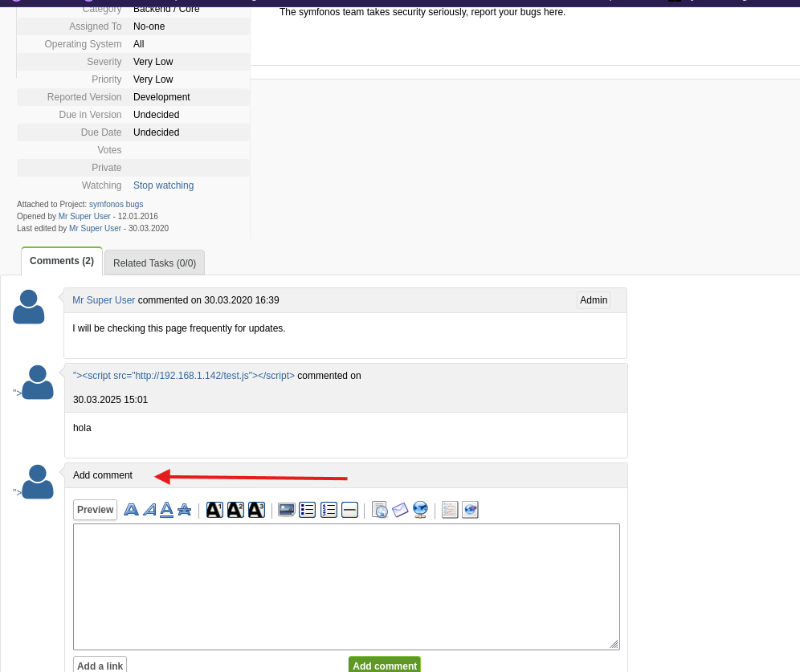Open Mr Super User in the Opened by line

pyautogui.click(x=84, y=216)
